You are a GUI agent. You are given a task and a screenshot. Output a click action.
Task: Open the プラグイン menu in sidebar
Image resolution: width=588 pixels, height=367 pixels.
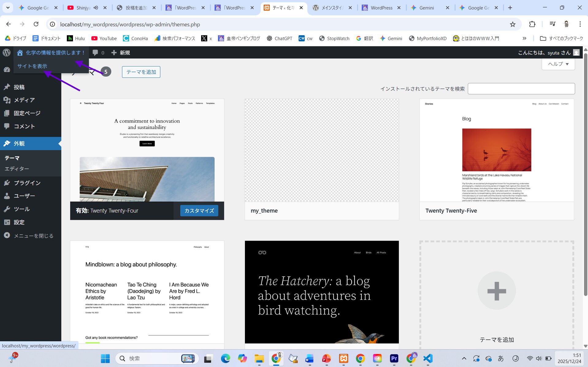click(x=27, y=183)
